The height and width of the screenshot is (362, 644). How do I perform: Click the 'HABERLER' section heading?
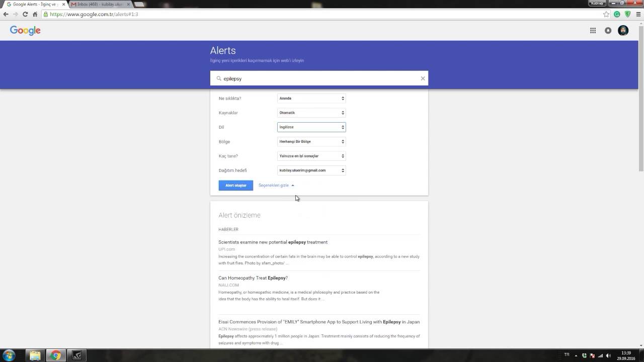pos(228,229)
